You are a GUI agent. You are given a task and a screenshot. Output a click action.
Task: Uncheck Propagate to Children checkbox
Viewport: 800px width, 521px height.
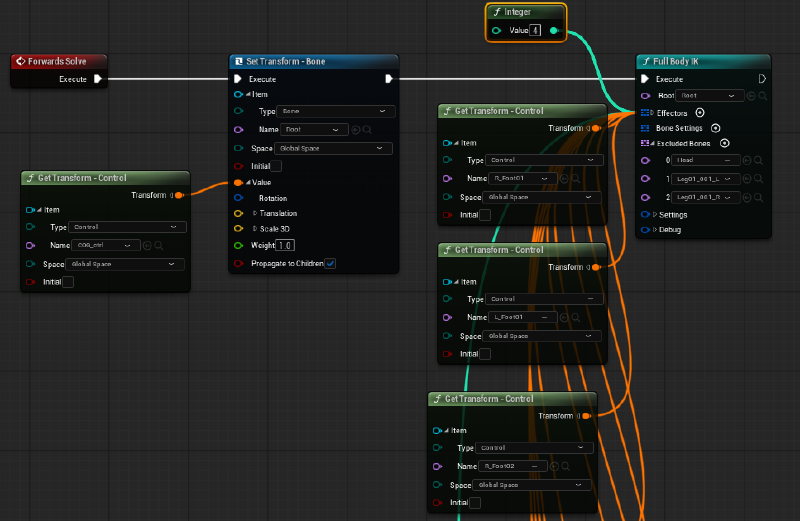[330, 263]
